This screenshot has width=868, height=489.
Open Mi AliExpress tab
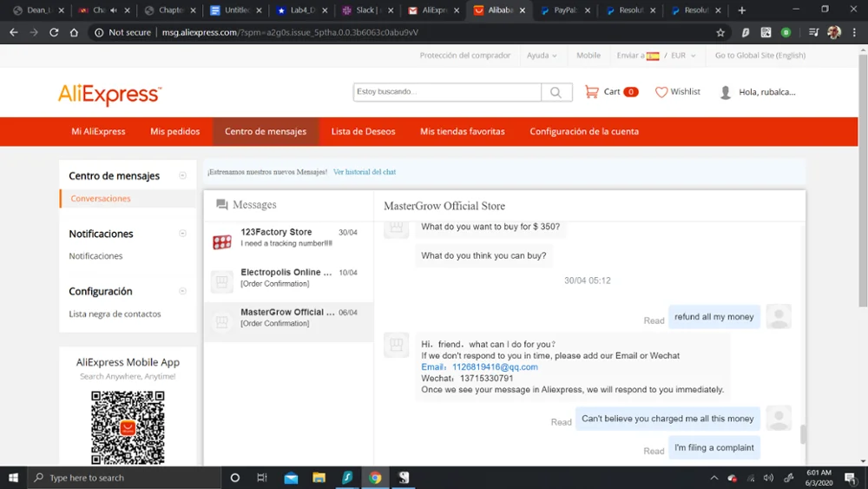pyautogui.click(x=98, y=131)
